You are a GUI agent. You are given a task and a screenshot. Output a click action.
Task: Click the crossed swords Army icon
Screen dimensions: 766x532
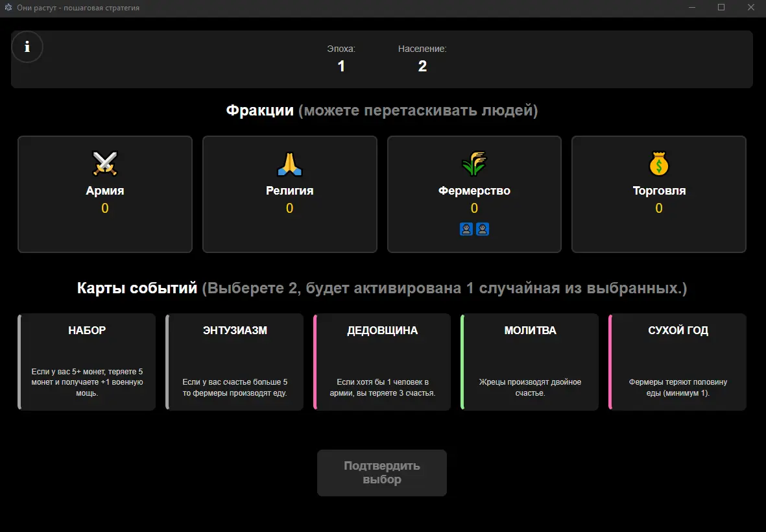tap(104, 164)
